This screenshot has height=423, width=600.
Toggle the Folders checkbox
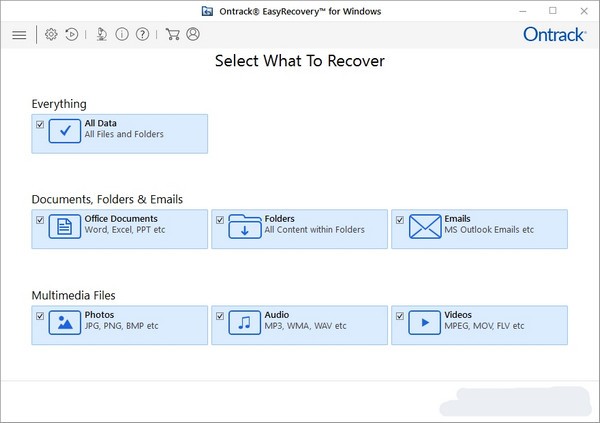point(220,220)
